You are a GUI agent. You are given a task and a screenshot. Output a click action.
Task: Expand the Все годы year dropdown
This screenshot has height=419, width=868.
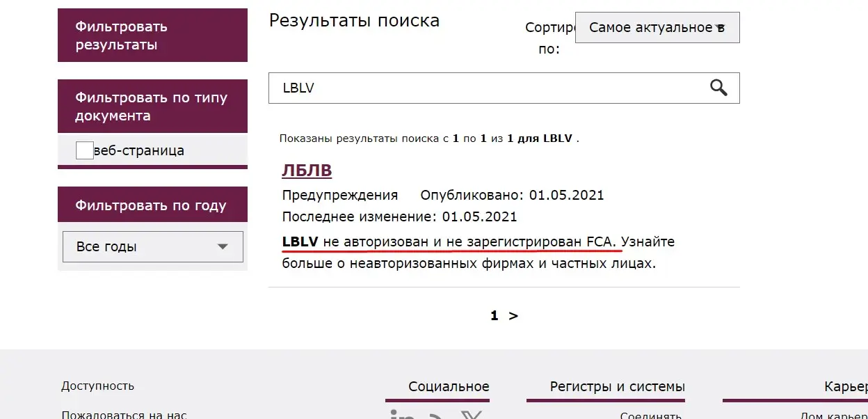153,246
